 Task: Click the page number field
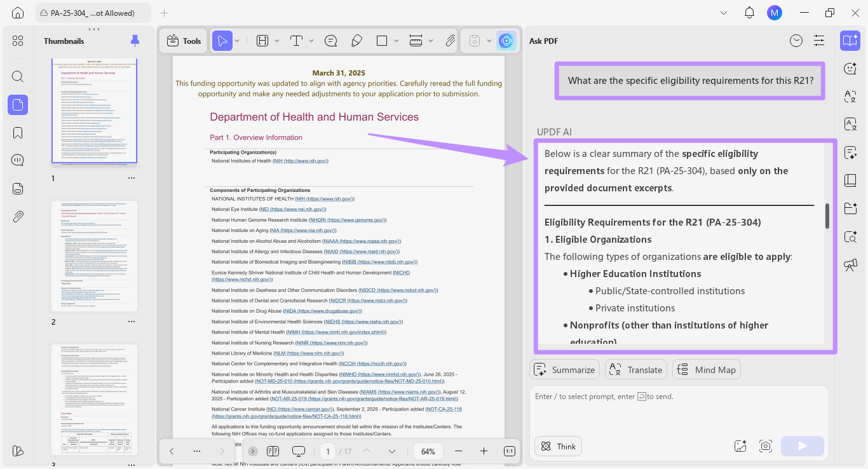click(328, 451)
